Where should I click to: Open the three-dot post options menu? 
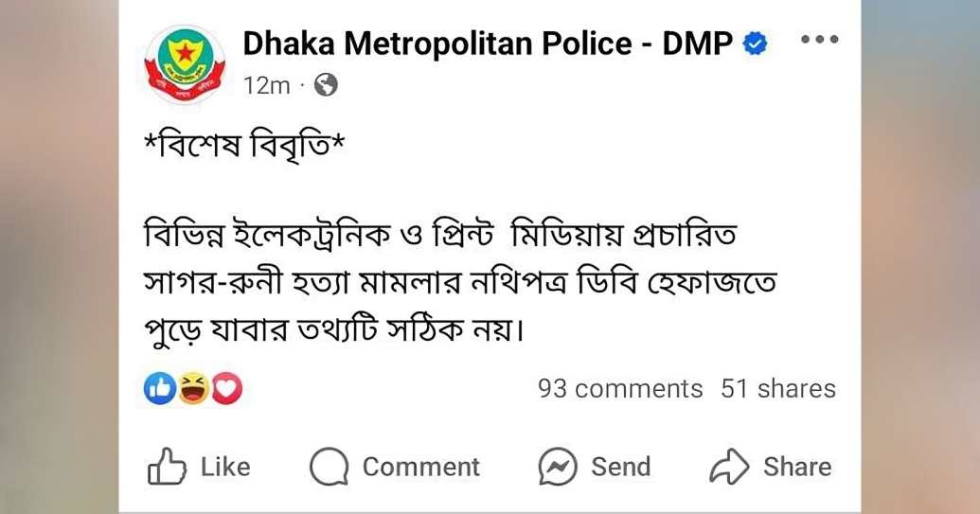click(819, 40)
